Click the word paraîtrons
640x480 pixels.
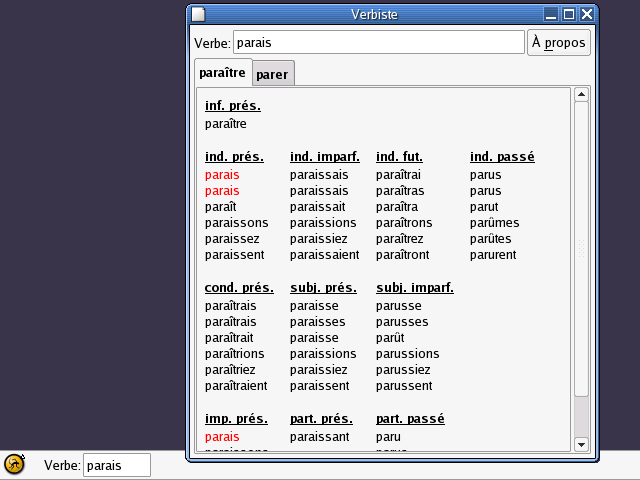[404, 223]
